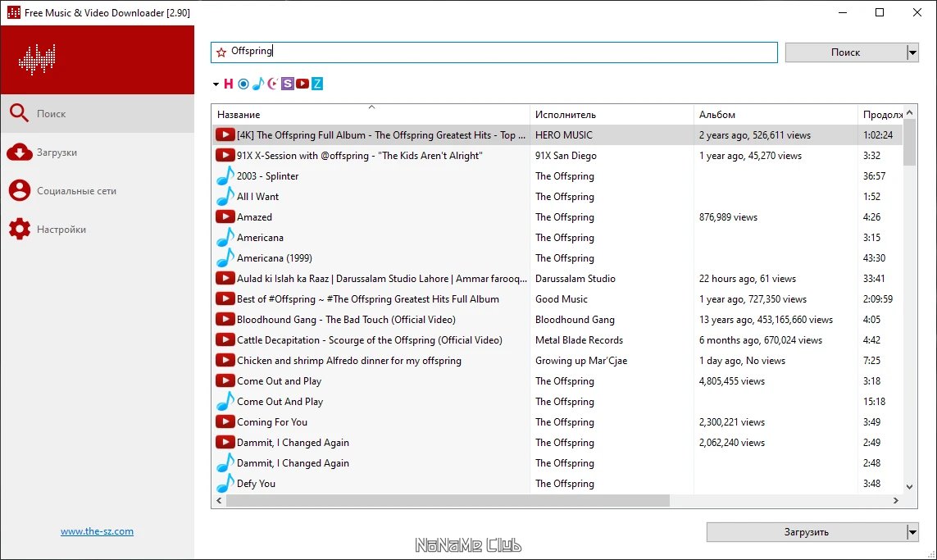Click the horizontal scrollbar under the results

tap(447, 500)
